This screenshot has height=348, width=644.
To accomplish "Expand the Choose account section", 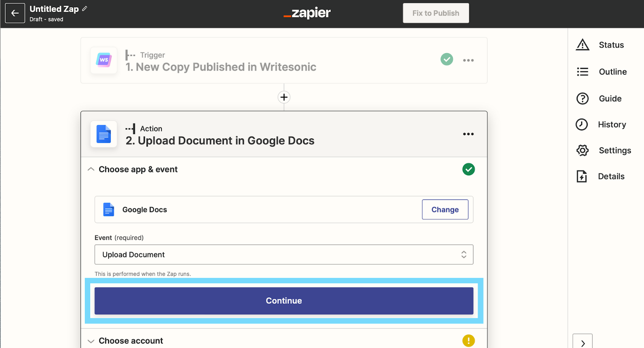I will 91,341.
